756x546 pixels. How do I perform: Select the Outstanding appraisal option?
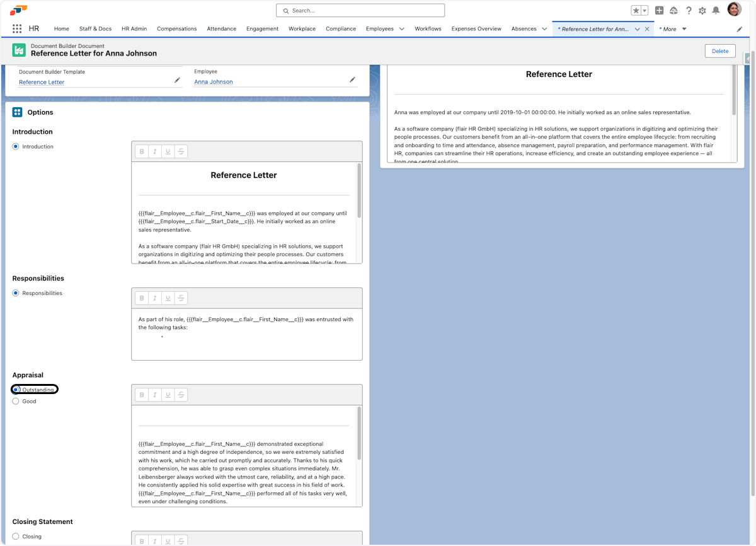(15, 389)
